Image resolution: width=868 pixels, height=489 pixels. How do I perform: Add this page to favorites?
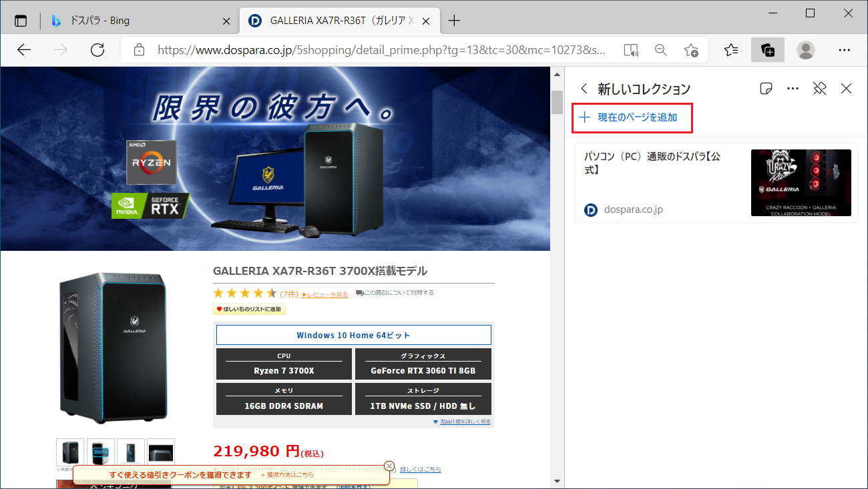pyautogui.click(x=691, y=50)
